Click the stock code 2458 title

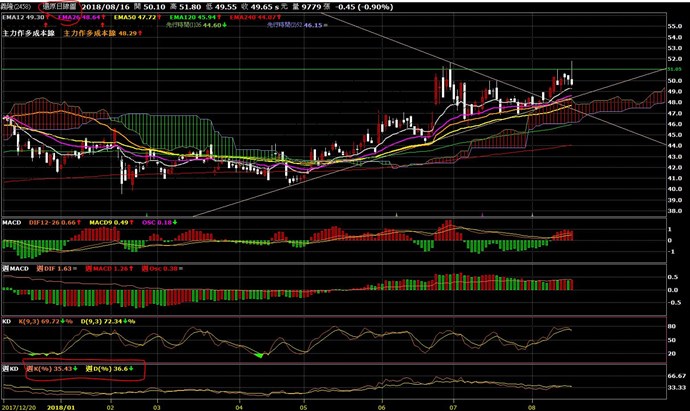click(15, 7)
